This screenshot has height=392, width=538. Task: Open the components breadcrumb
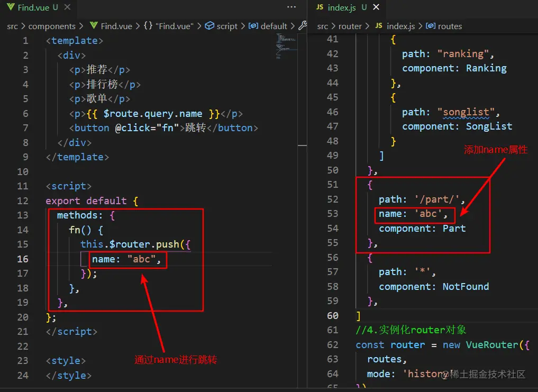(52, 26)
